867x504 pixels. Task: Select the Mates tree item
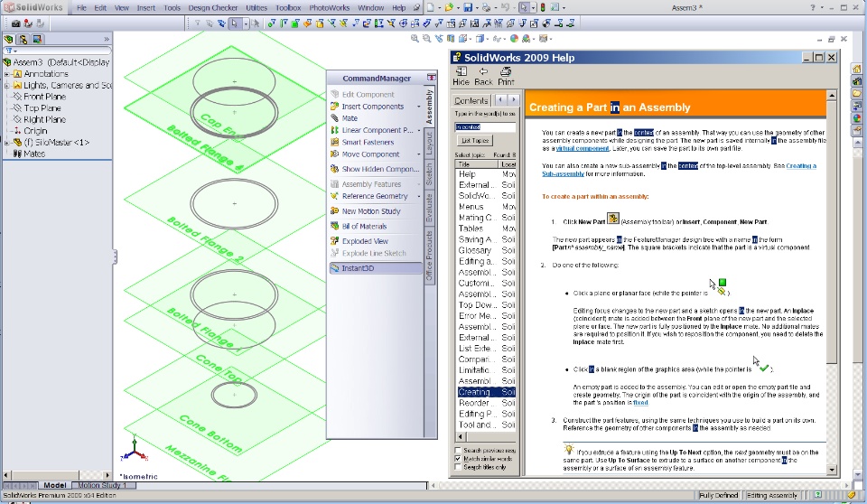[x=33, y=154]
